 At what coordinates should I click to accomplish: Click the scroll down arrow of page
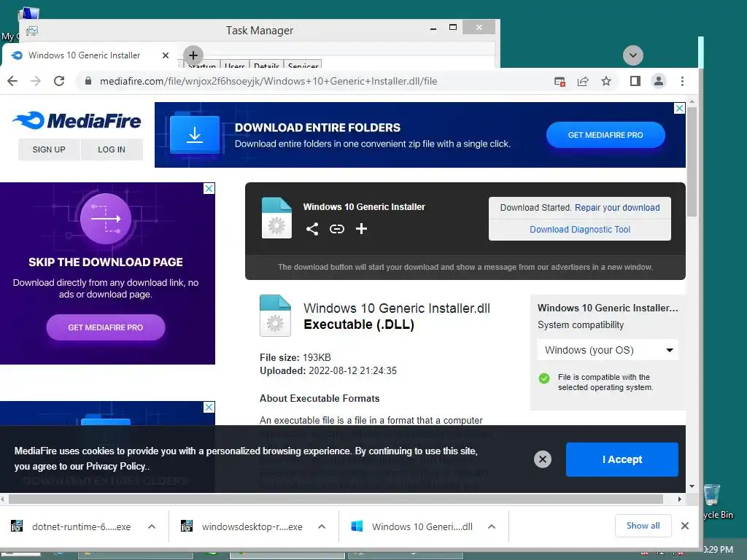(x=692, y=486)
